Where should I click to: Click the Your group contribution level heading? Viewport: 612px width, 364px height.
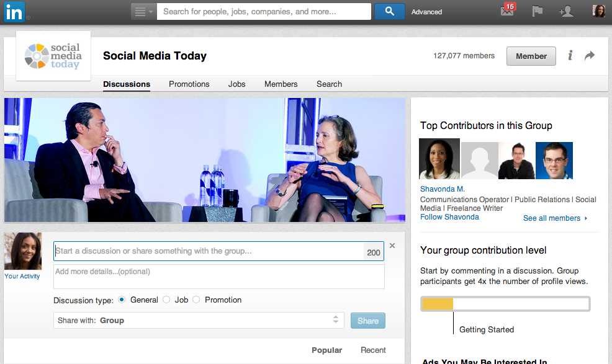point(483,250)
